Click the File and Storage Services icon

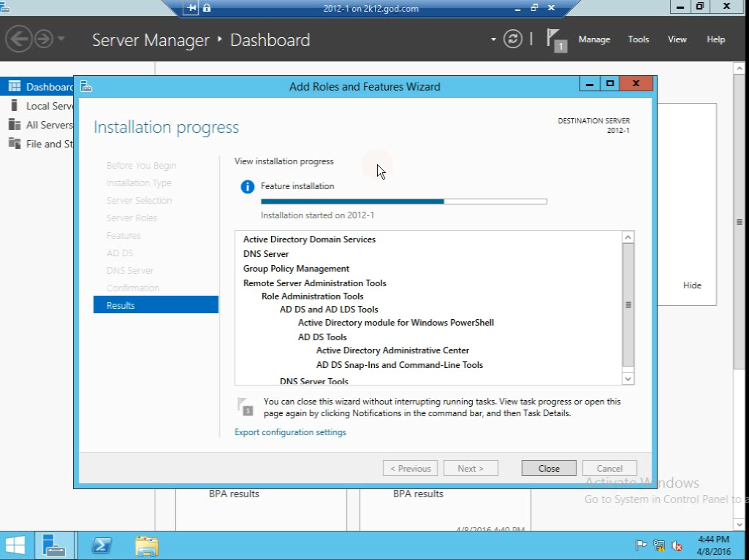(x=15, y=143)
